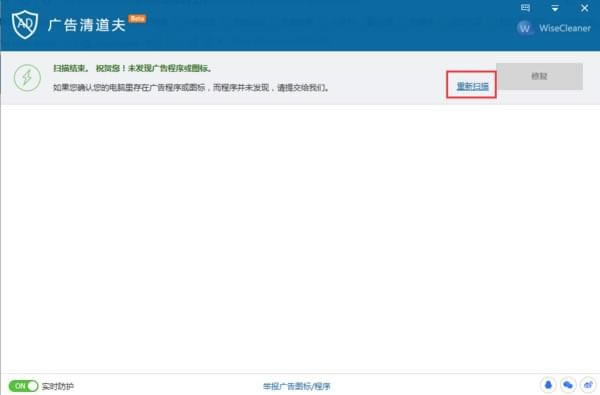Screen dimensions: 600x395
Task: Expand the main menu dropdown arrow
Action: (555, 8)
